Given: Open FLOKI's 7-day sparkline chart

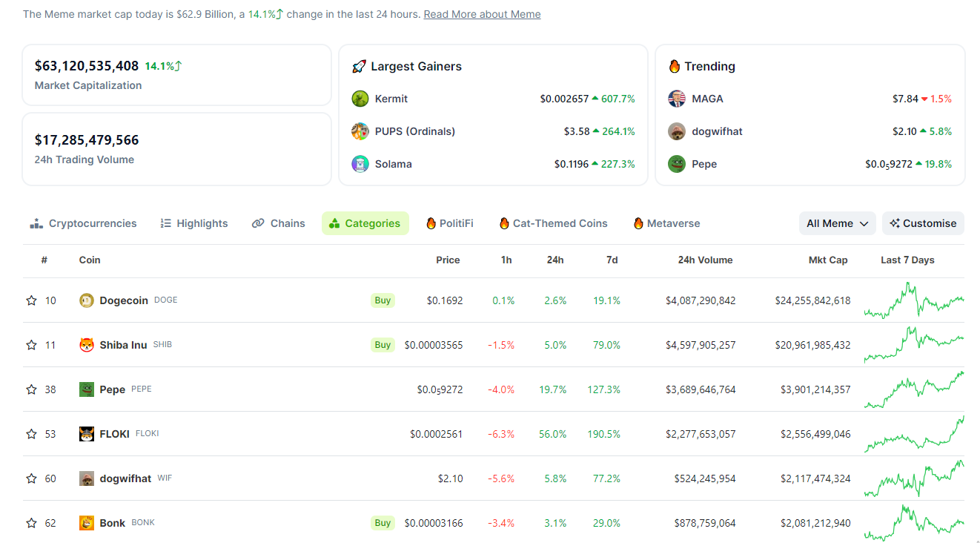Looking at the screenshot, I should pyautogui.click(x=914, y=434).
